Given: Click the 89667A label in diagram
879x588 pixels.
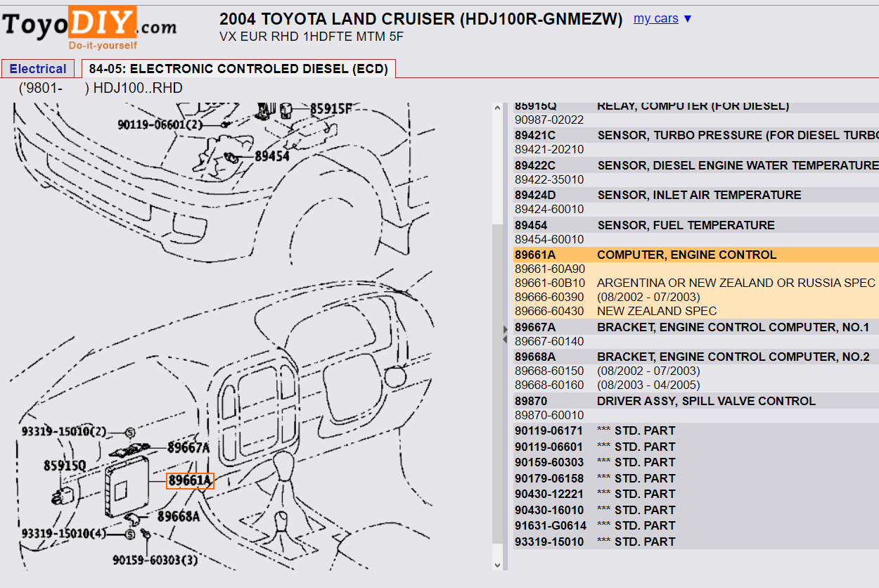Looking at the screenshot, I should [188, 447].
